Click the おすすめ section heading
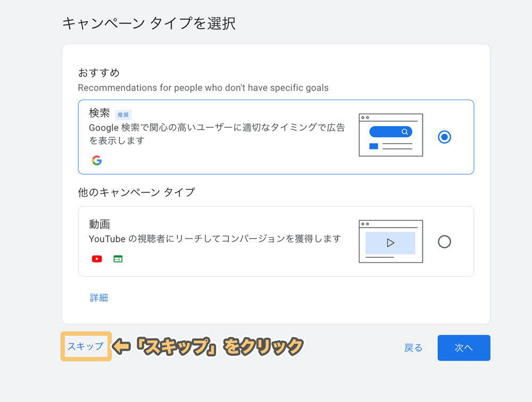This screenshot has width=532, height=402. point(99,72)
